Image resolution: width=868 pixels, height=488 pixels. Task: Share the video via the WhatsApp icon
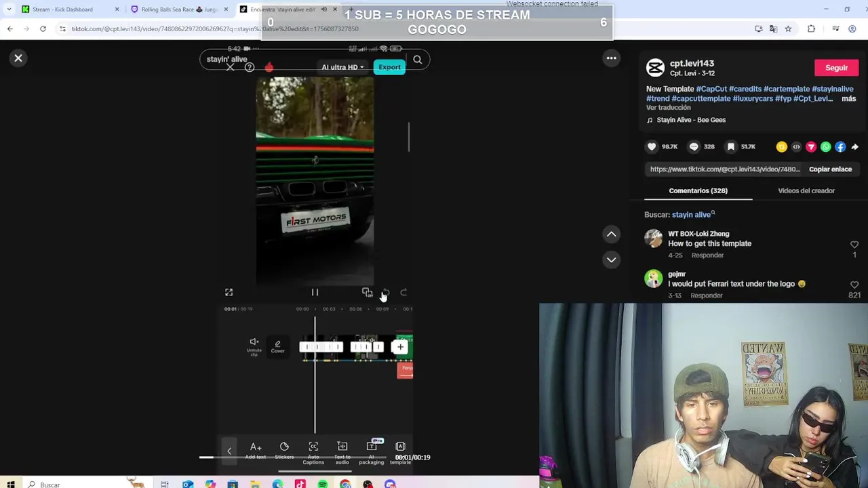tap(825, 146)
